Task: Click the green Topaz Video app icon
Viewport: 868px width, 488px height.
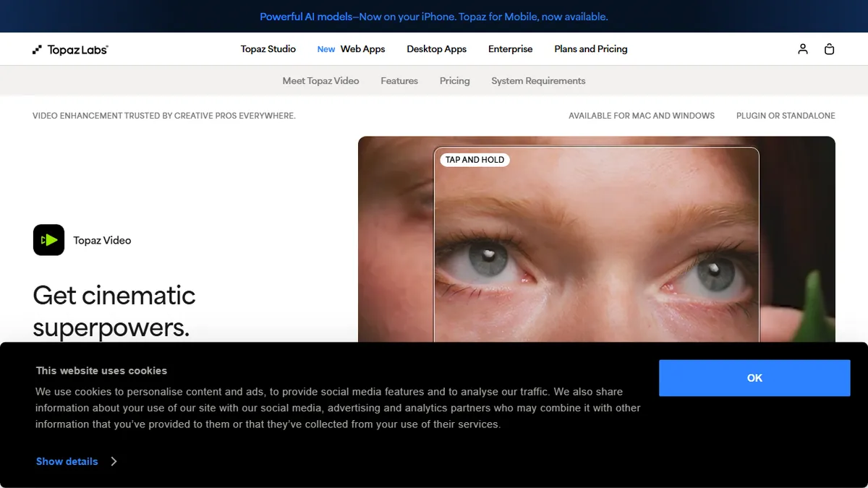Action: pos(48,240)
